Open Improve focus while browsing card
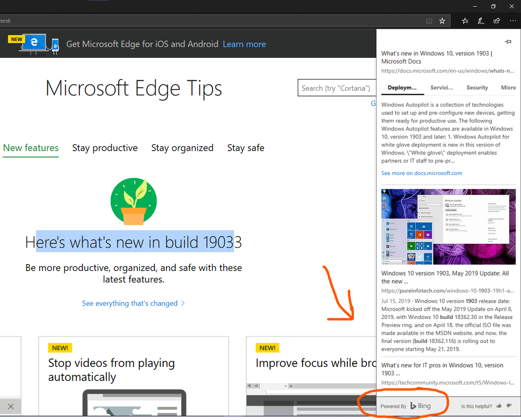521x420 pixels. pos(311,376)
